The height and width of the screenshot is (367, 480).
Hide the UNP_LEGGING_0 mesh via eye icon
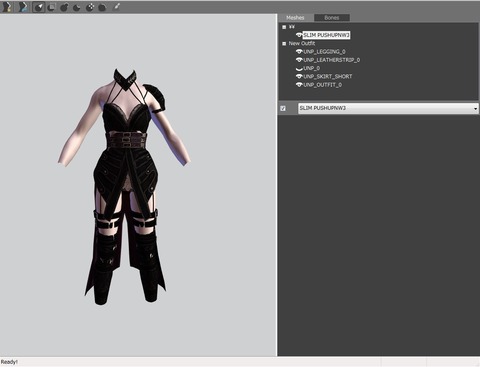299,51
